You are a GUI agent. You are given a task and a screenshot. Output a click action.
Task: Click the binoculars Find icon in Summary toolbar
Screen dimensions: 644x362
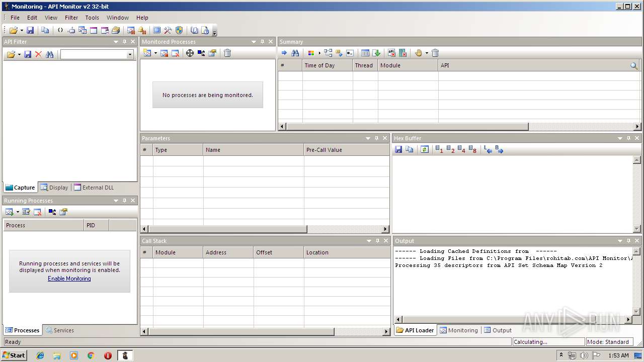pos(295,53)
